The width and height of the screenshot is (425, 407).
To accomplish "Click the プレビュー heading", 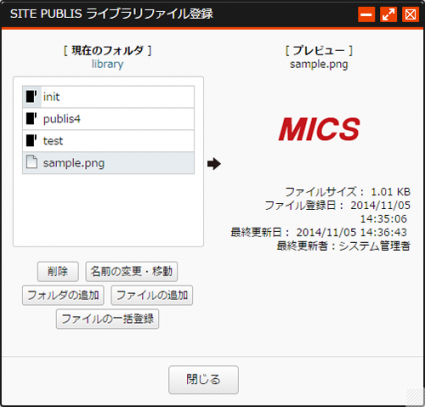I will point(319,50).
